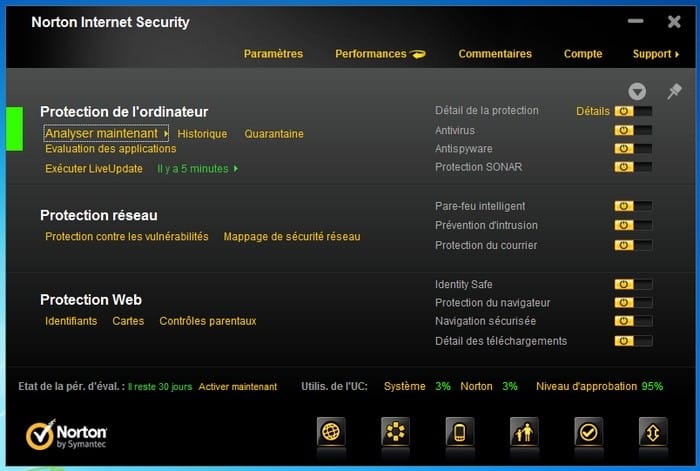Open the Commentaires menu item
This screenshot has width=700, height=471.
pos(495,54)
